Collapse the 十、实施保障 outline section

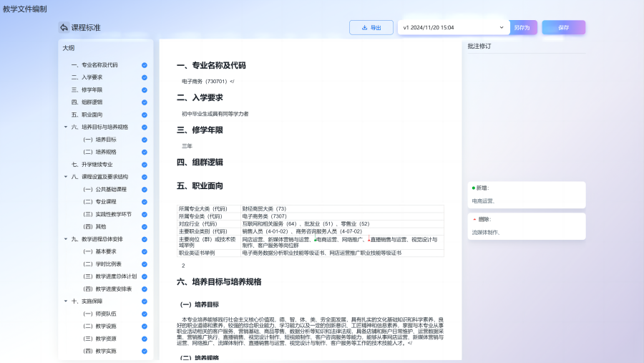66,301
